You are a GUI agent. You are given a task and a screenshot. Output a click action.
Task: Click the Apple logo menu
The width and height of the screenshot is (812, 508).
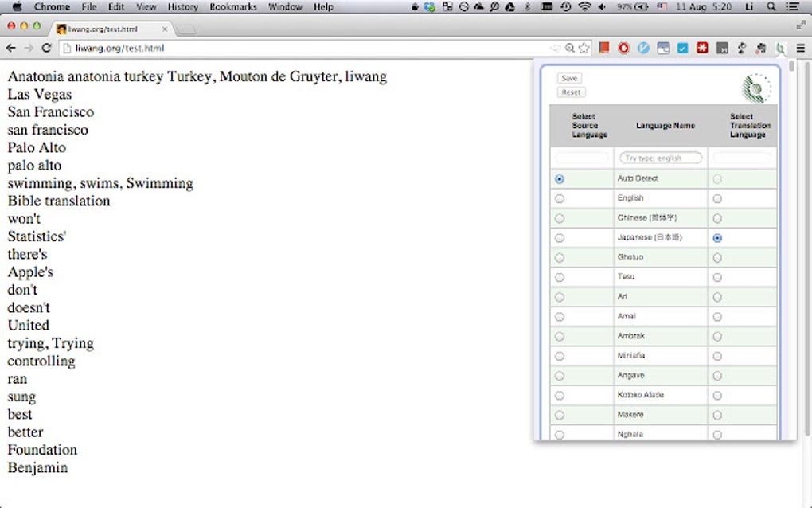tap(17, 6)
